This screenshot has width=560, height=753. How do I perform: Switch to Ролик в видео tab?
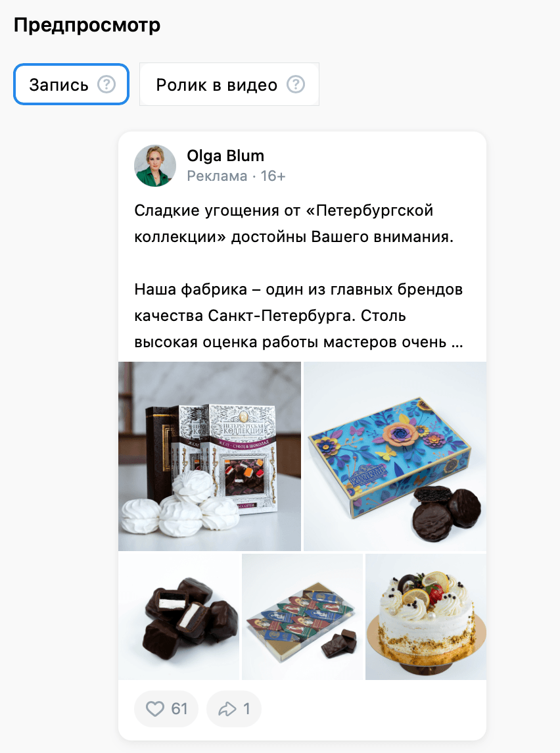(229, 84)
